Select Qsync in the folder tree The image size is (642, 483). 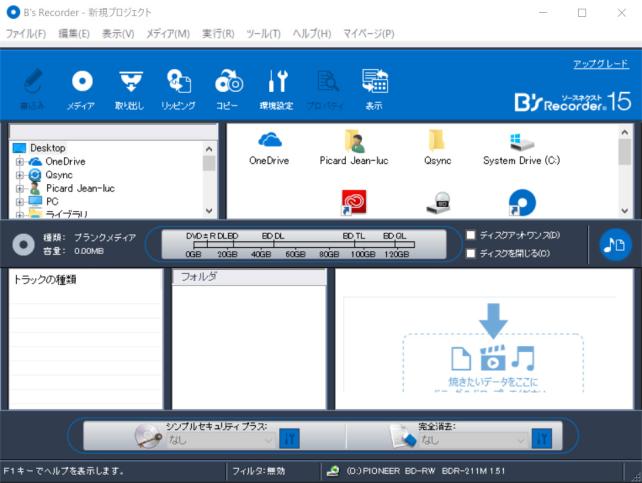[59, 175]
